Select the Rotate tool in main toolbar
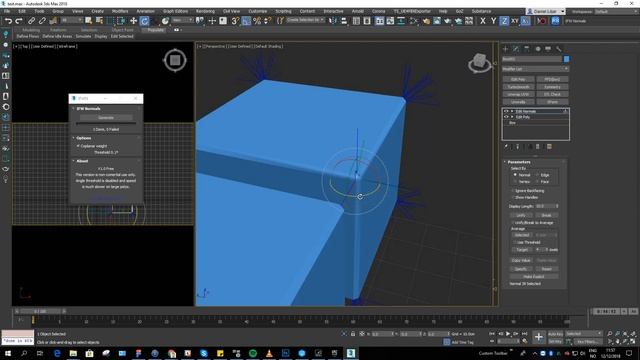Screen dimensions: 640x360 click(x=144, y=21)
